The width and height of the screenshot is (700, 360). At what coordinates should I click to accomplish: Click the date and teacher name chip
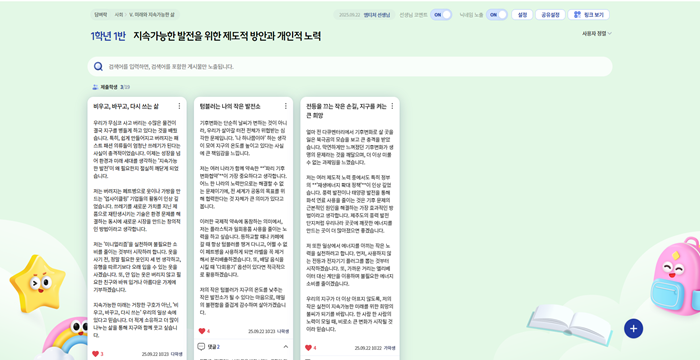364,15
